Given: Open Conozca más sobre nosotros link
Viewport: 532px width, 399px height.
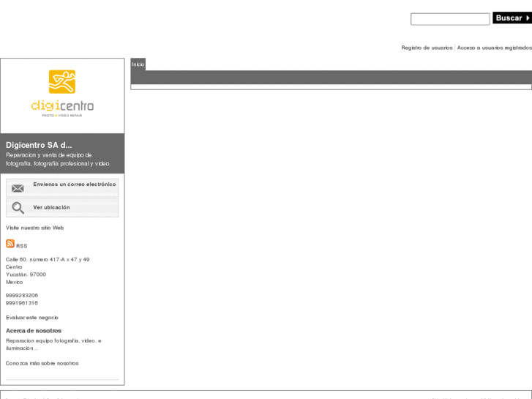Looking at the screenshot, I should click(42, 363).
